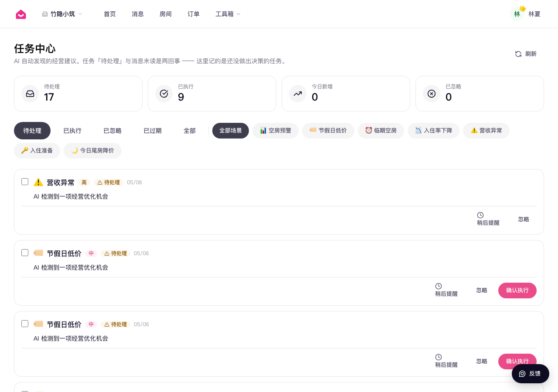
Task: Click the 今日新增 count 0
Action: 315,97
